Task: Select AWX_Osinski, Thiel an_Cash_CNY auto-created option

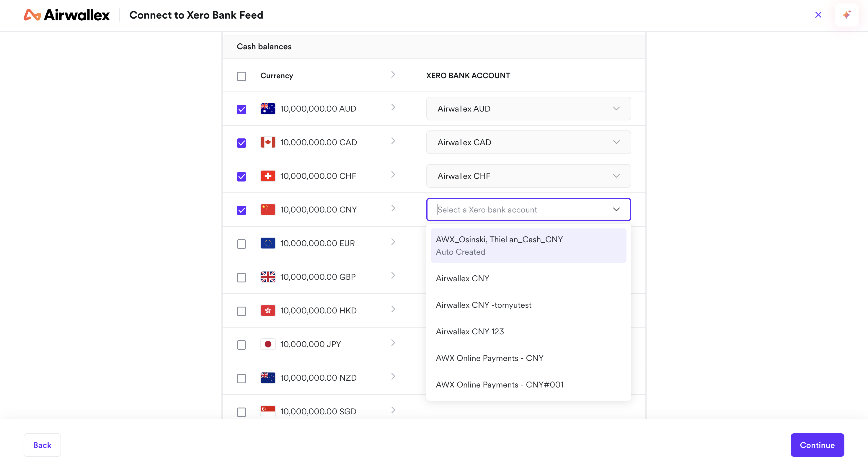Action: click(528, 246)
